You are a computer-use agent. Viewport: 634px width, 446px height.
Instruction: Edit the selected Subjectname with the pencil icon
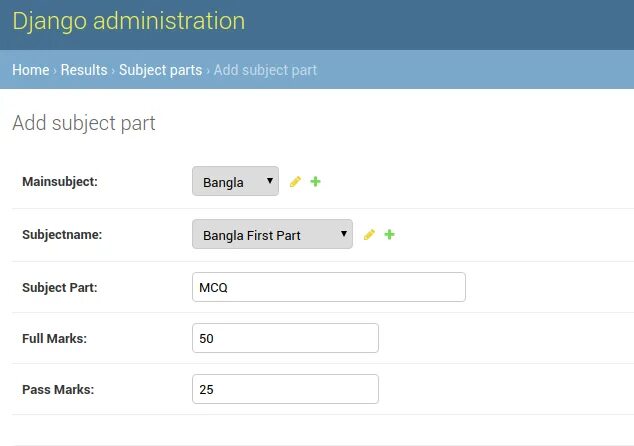click(369, 235)
